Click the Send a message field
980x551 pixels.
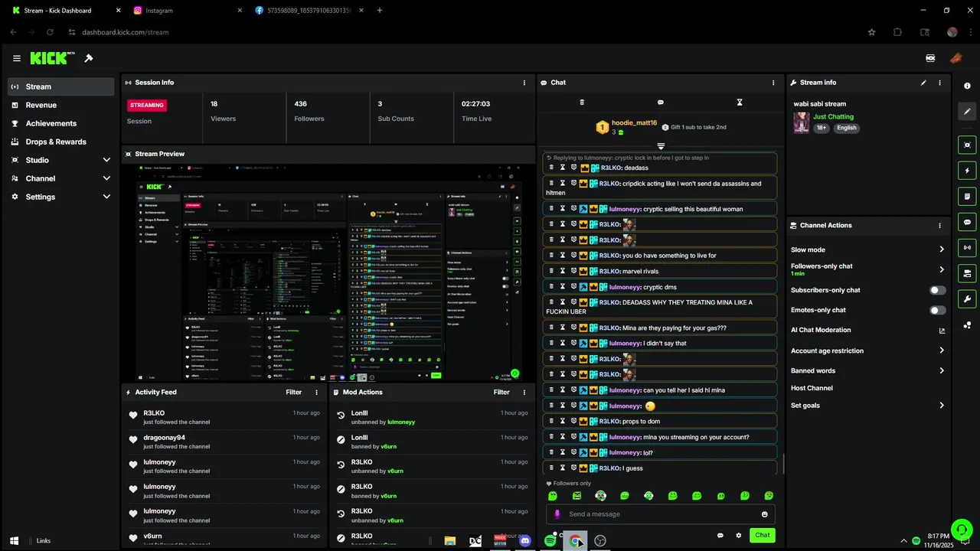point(660,514)
